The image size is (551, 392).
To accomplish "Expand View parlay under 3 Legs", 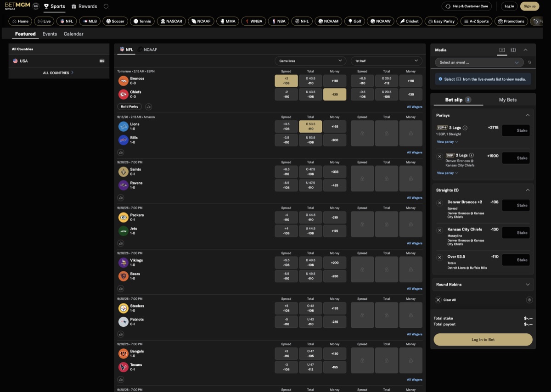I will (x=448, y=142).
